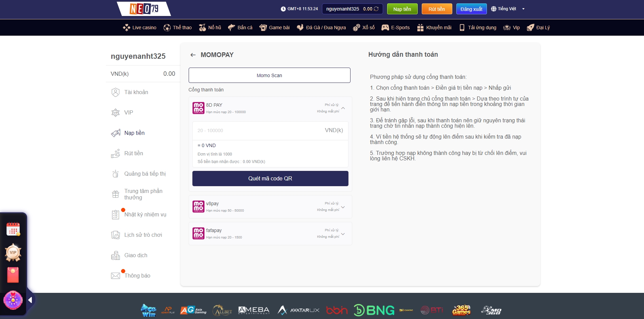Open the Đại Lý menu
This screenshot has height=319, width=644.
(538, 28)
